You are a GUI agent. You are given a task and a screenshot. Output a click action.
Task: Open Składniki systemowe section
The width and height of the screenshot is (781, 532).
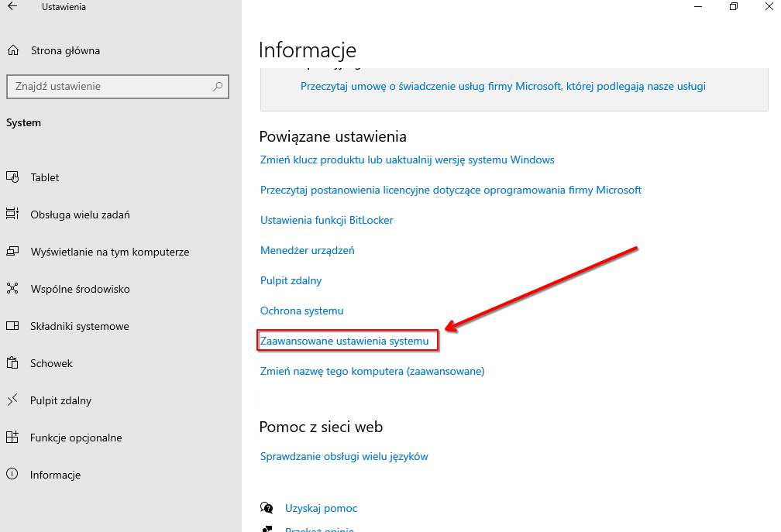click(x=79, y=326)
